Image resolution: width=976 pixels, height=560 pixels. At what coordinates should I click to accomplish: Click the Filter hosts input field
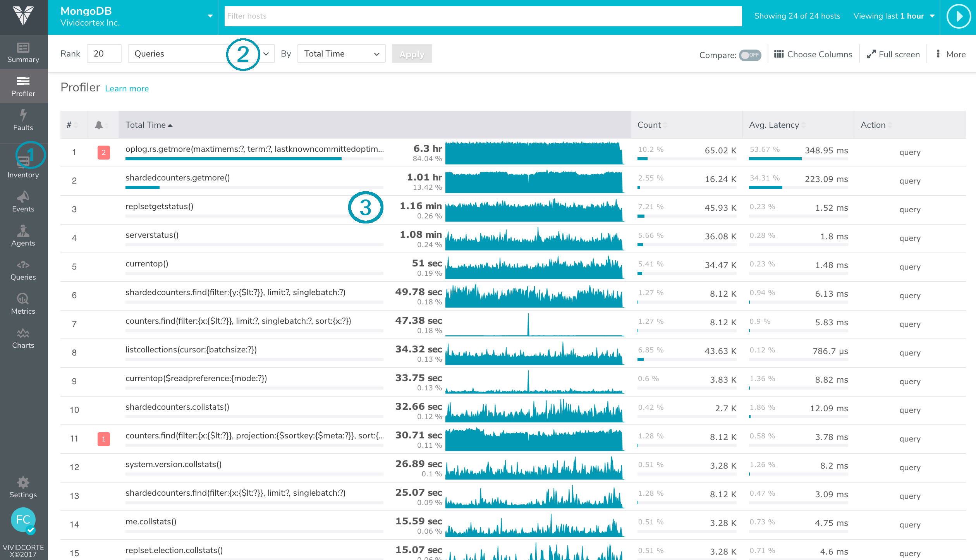click(x=483, y=16)
